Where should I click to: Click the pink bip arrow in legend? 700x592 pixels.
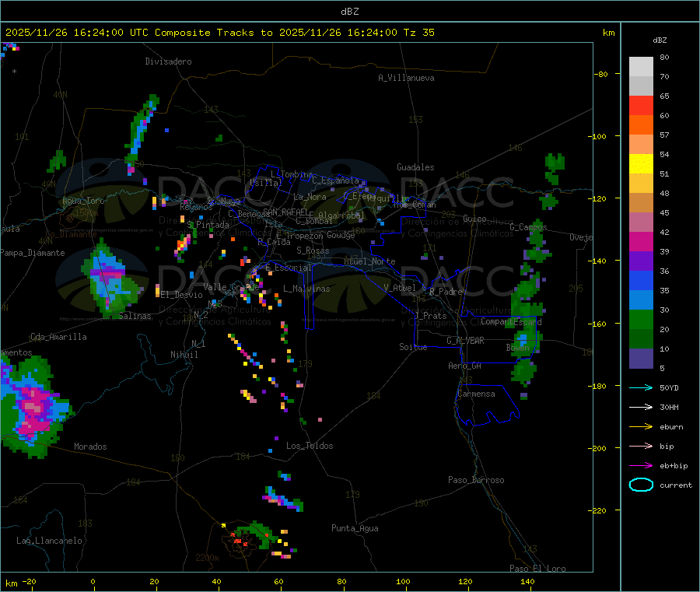(641, 446)
